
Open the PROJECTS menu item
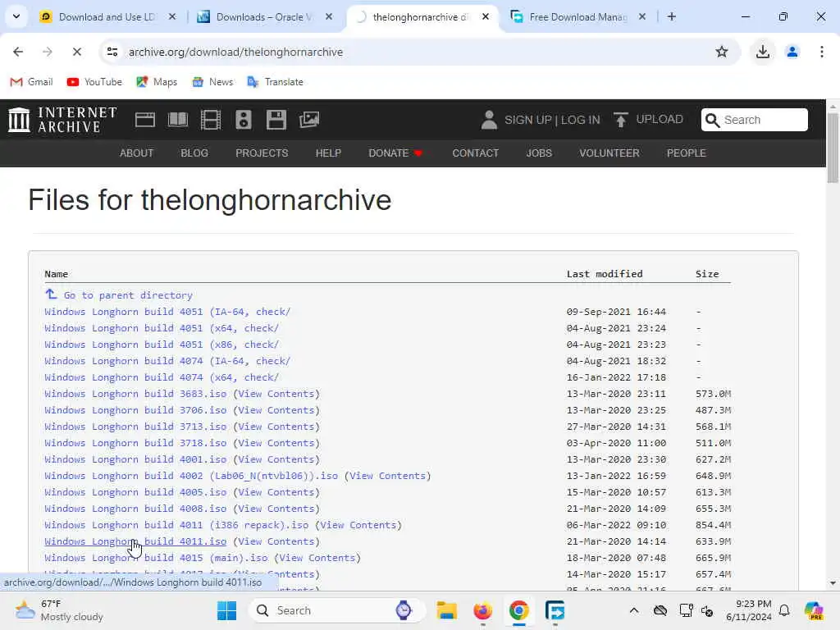[x=262, y=153]
